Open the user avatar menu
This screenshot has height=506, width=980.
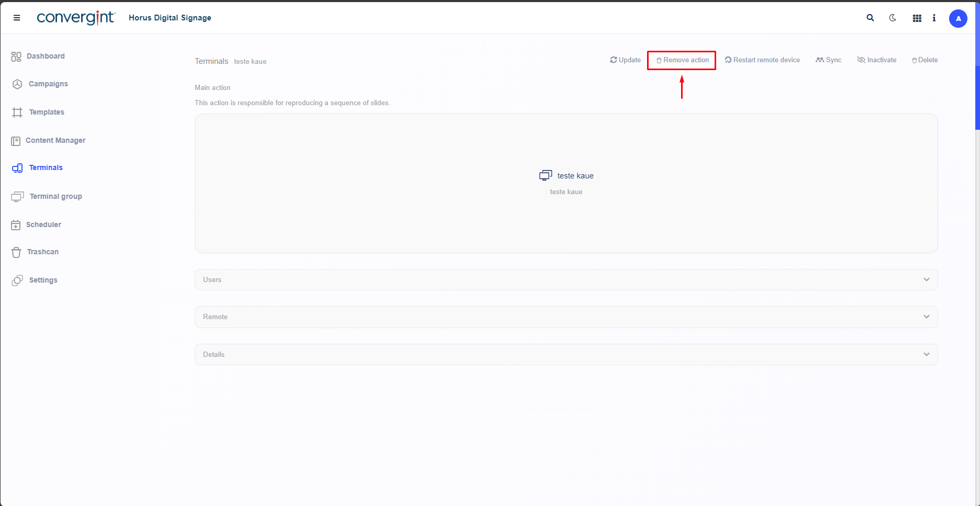tap(958, 18)
